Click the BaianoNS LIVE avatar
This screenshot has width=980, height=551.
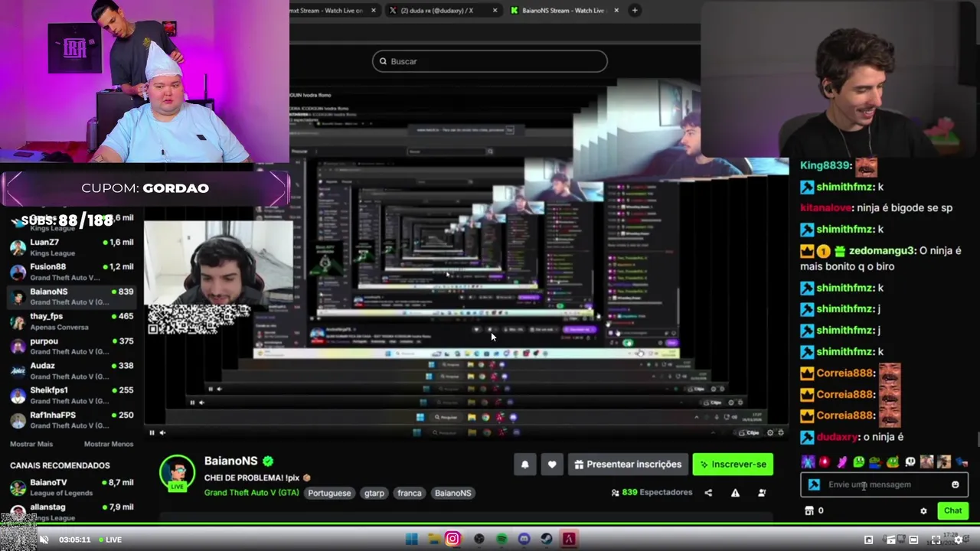(177, 473)
